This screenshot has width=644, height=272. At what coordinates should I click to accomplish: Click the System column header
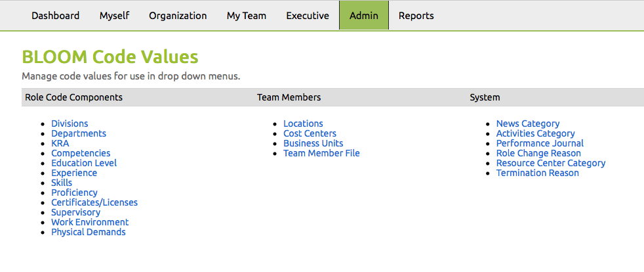tap(485, 97)
